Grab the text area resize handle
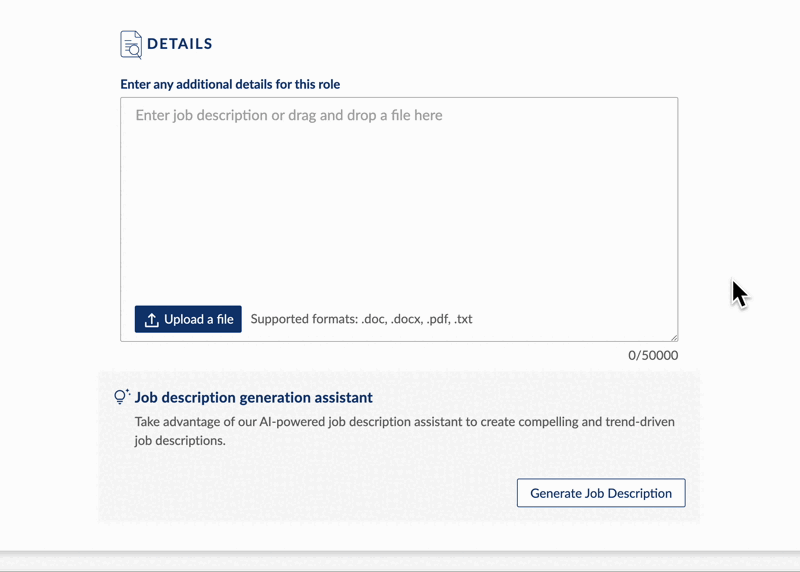The width and height of the screenshot is (800, 572). click(674, 337)
